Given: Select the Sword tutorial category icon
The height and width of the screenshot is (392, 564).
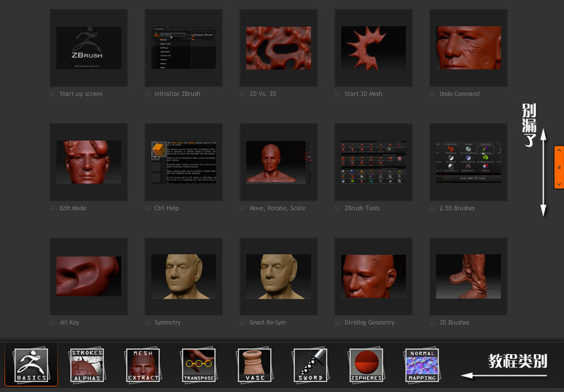Looking at the screenshot, I should tap(310, 364).
